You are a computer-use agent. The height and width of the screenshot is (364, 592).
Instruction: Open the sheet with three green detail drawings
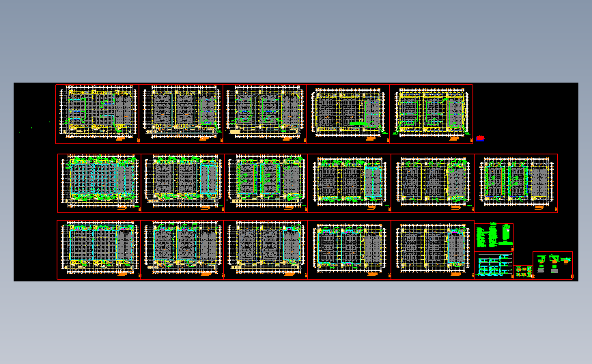552,266
